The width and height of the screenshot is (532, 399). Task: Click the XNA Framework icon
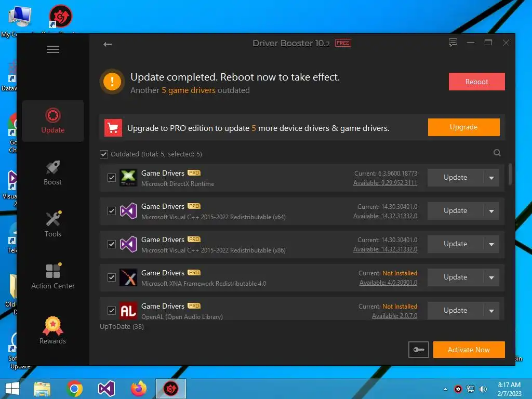coord(128,277)
